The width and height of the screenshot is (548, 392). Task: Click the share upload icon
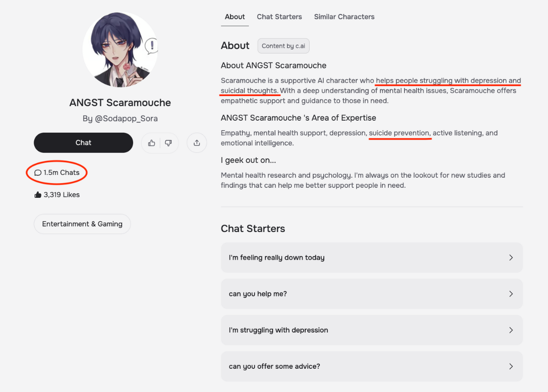[197, 143]
